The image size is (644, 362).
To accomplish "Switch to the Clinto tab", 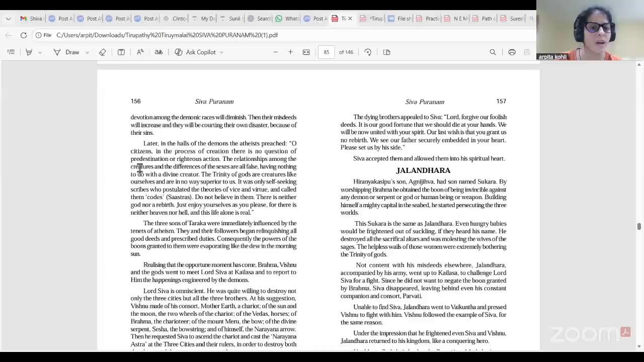I will 175,19.
